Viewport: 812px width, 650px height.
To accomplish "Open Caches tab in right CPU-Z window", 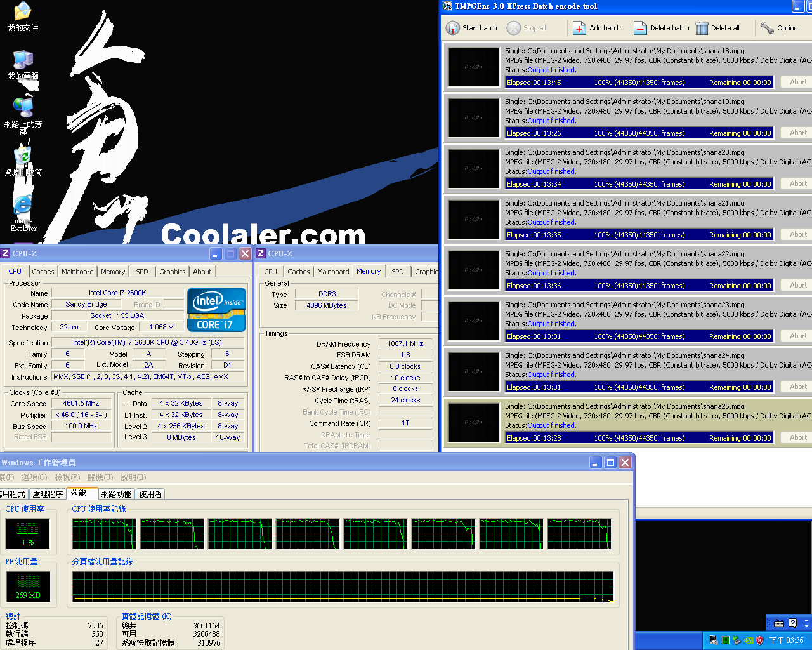I will click(299, 272).
